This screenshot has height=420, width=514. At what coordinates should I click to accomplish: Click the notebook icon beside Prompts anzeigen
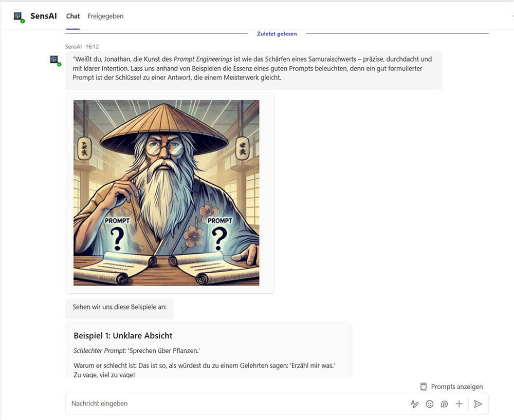pos(424,386)
